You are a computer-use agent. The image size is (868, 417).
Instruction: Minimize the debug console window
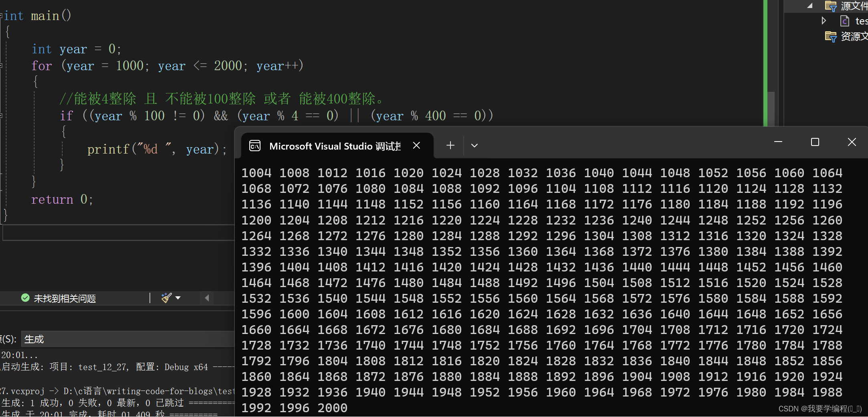coord(778,142)
